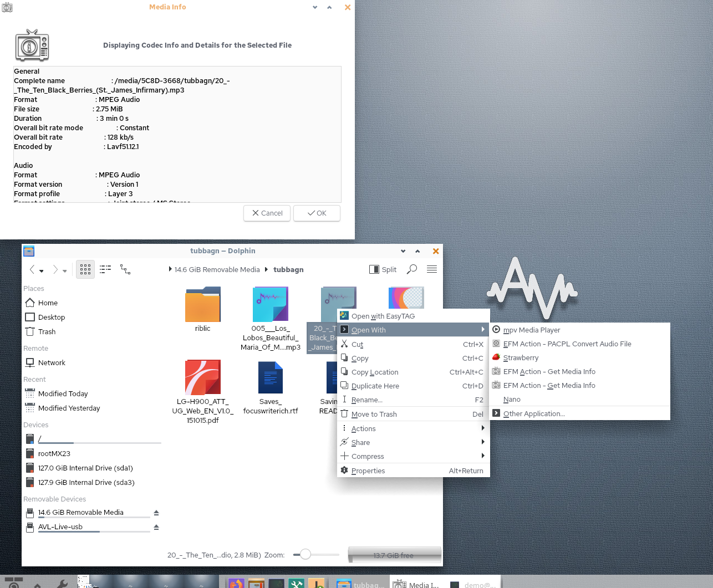
Task: Click the Media Info TV icon
Action: pos(32,45)
